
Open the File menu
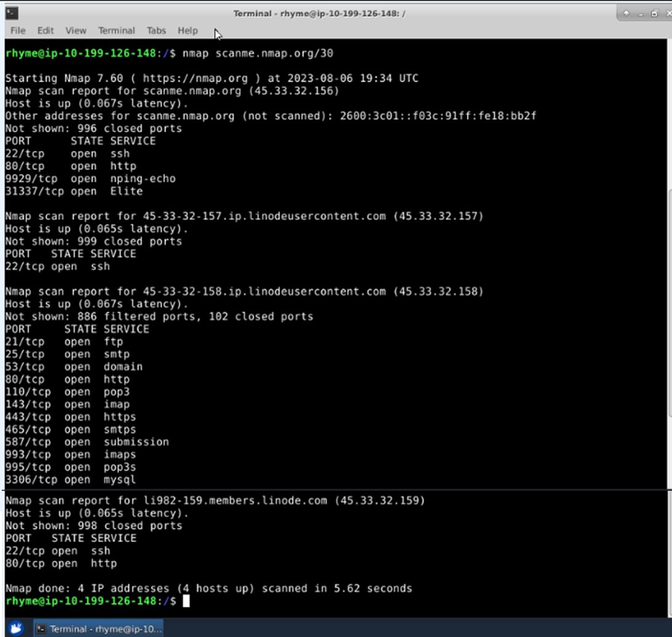(17, 30)
